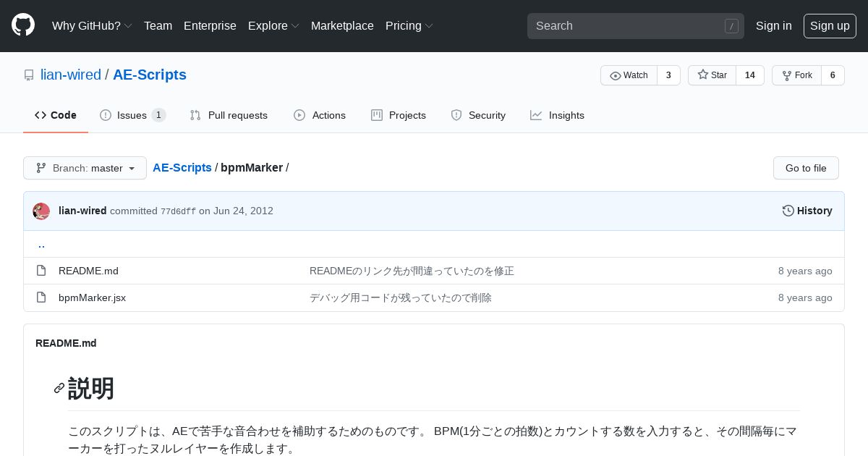Open the README.md file
Image resolution: width=868 pixels, height=456 pixels.
pyautogui.click(x=88, y=271)
